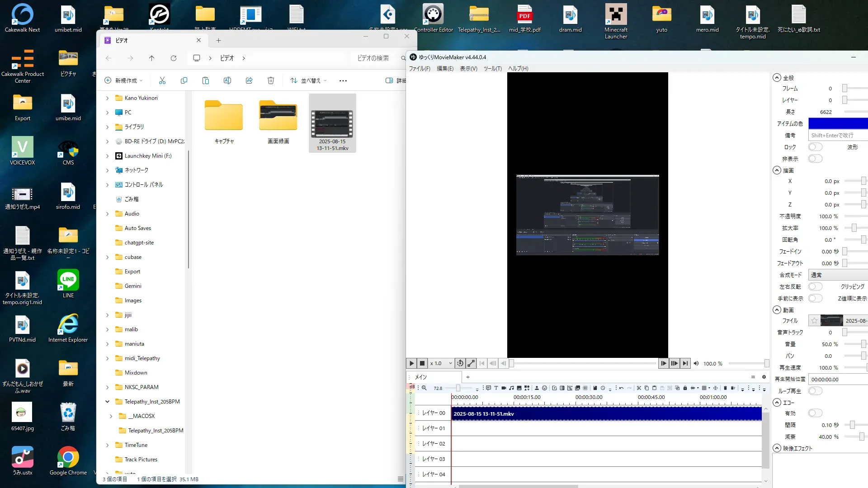Toggle the ロック (lock) switch
Screen dimensions: 868x488
coord(815,147)
